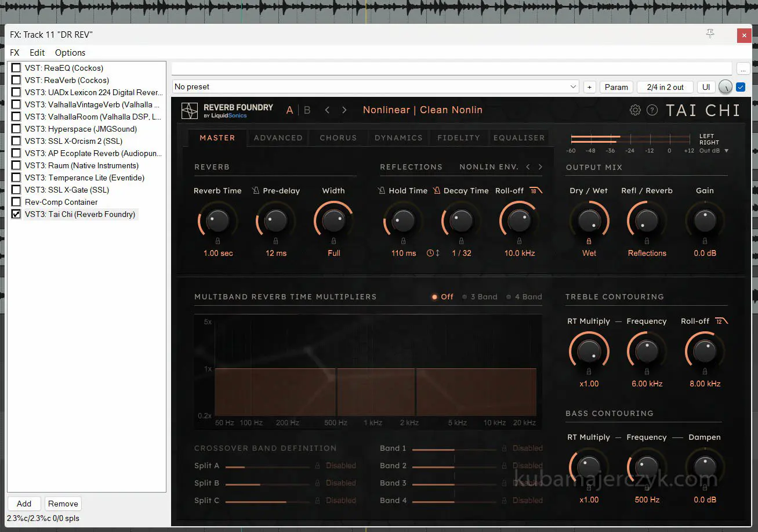Enable the ReaEQ (Cockos) plugin checkbox
Screen dimensions: 758x532
pyautogui.click(x=16, y=68)
